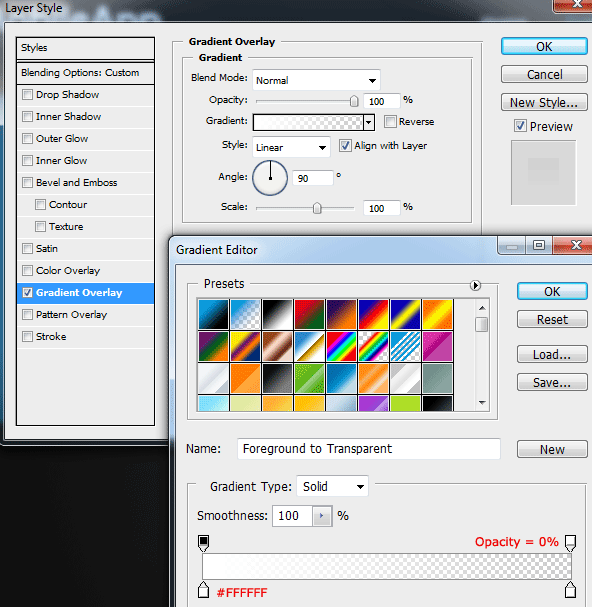
Task: Click the gradient swatch in Gradient Overlay
Action: 308,123
